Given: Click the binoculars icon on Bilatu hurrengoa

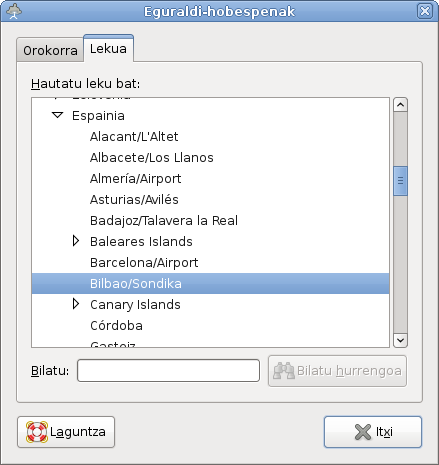Looking at the screenshot, I should pos(284,371).
